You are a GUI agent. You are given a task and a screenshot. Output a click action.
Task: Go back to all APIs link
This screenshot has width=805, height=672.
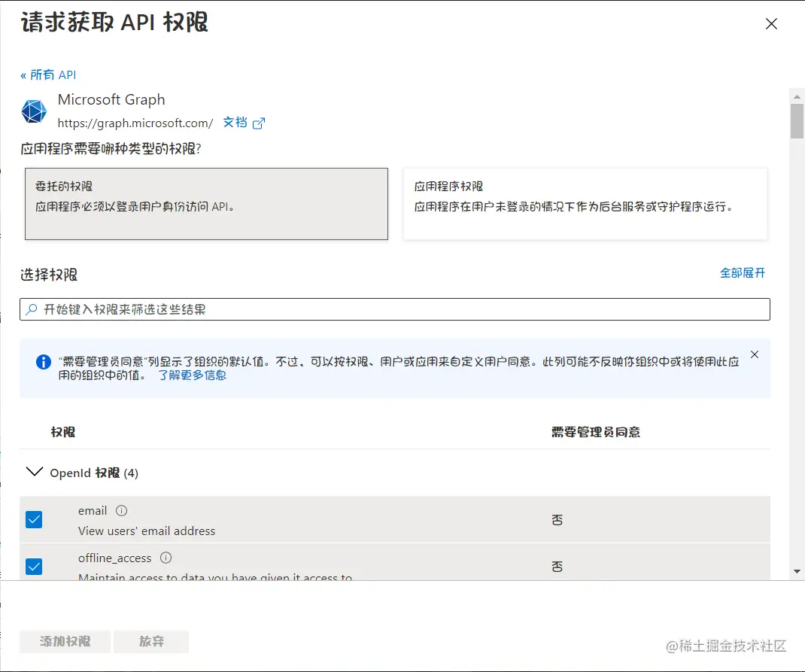(48, 75)
